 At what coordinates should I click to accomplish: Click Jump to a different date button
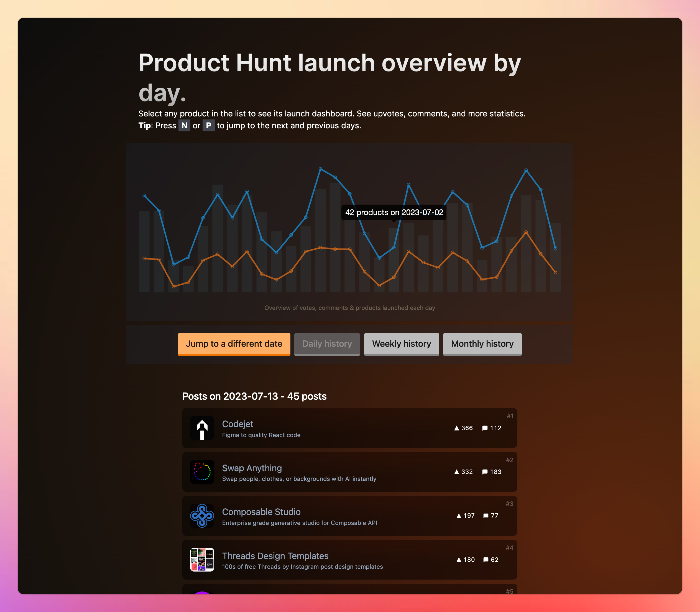[x=234, y=344]
